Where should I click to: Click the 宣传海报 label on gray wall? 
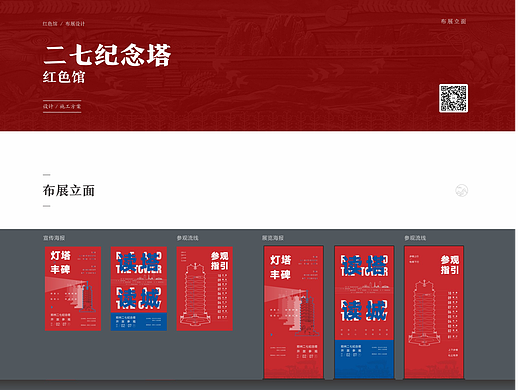tap(54, 238)
